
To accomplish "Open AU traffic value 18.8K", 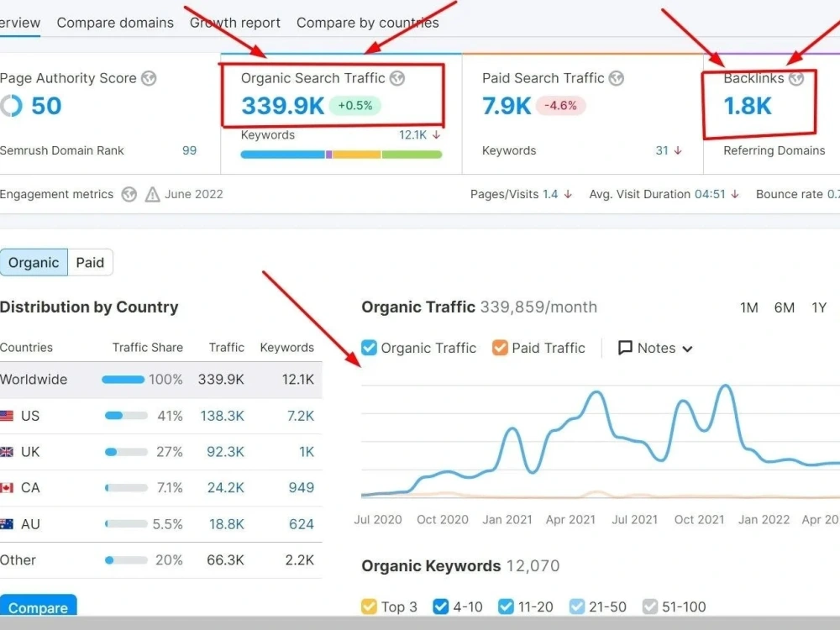I will (226, 524).
